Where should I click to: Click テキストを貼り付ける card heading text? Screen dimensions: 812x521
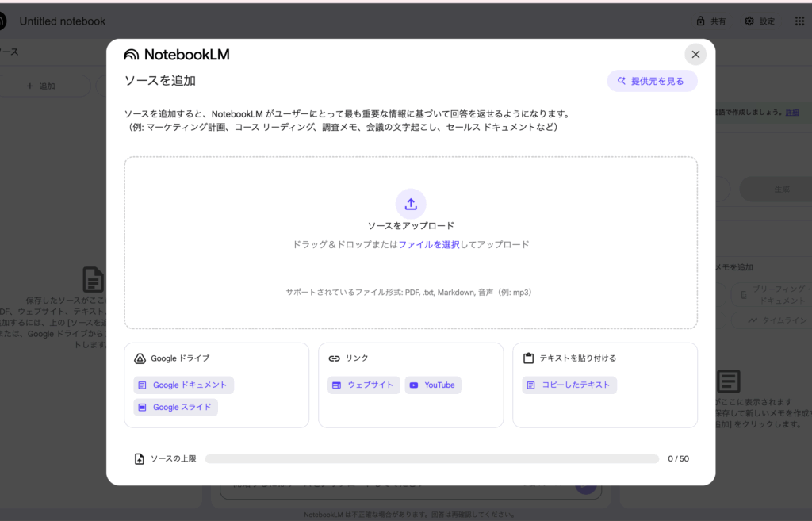coord(578,358)
